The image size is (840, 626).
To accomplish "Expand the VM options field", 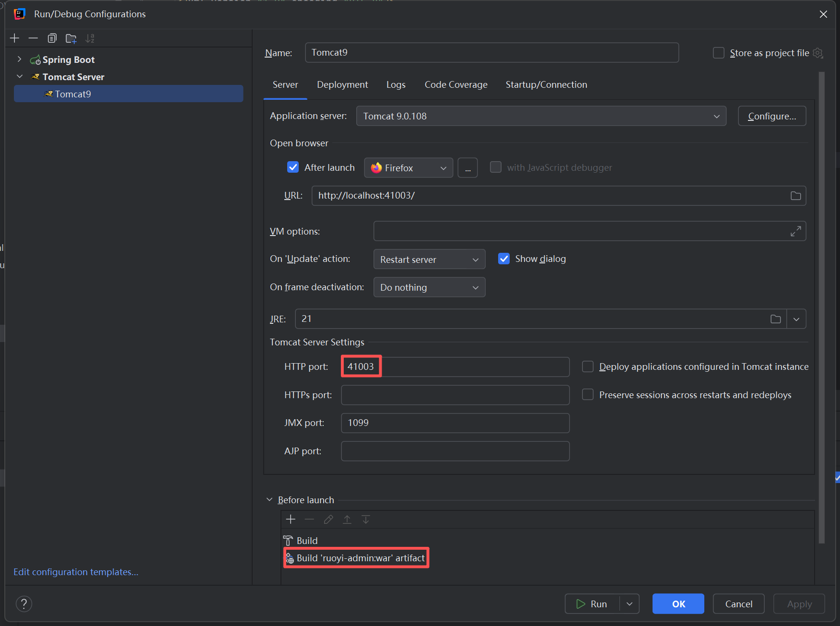I will 796,231.
